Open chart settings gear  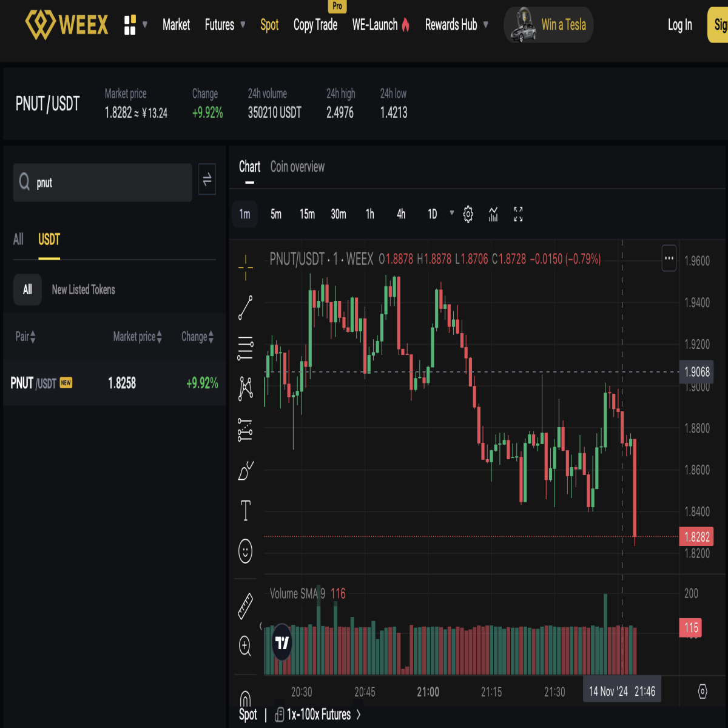coord(468,214)
